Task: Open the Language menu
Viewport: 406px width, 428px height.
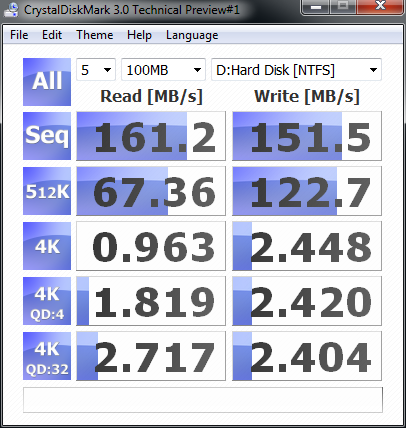Action: pyautogui.click(x=192, y=35)
